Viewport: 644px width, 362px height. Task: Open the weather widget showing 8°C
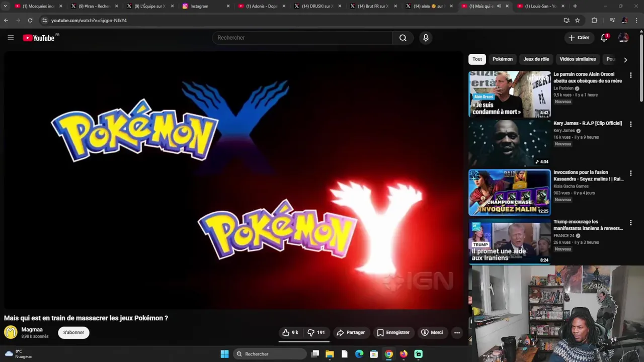coord(19,354)
